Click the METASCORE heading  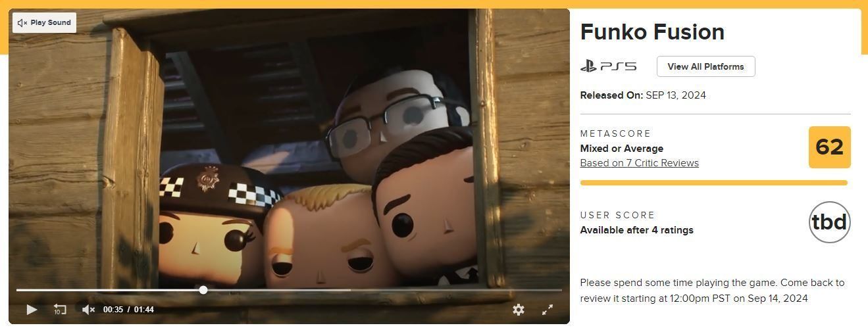(615, 133)
